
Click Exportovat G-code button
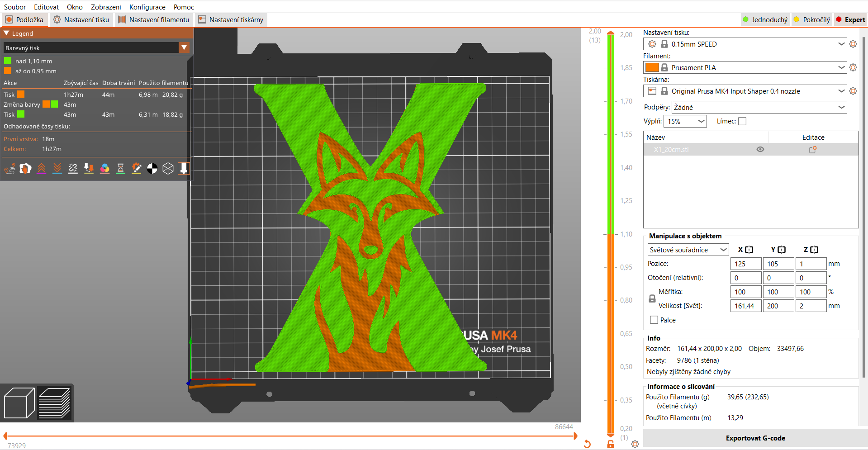tap(755, 438)
